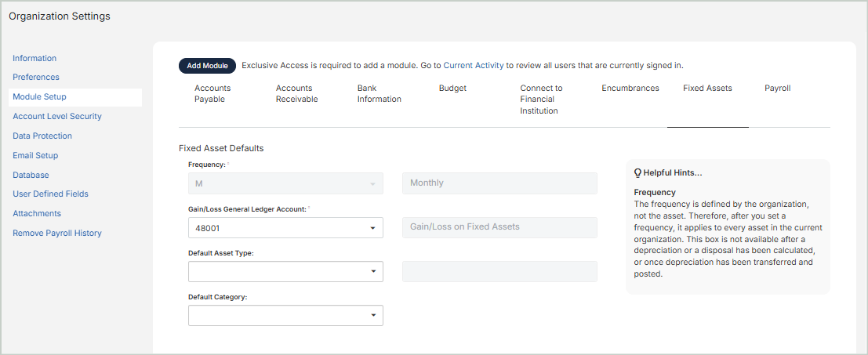Select Data Protection in the sidebar
Image resolution: width=868 pixels, height=355 pixels.
coord(42,136)
